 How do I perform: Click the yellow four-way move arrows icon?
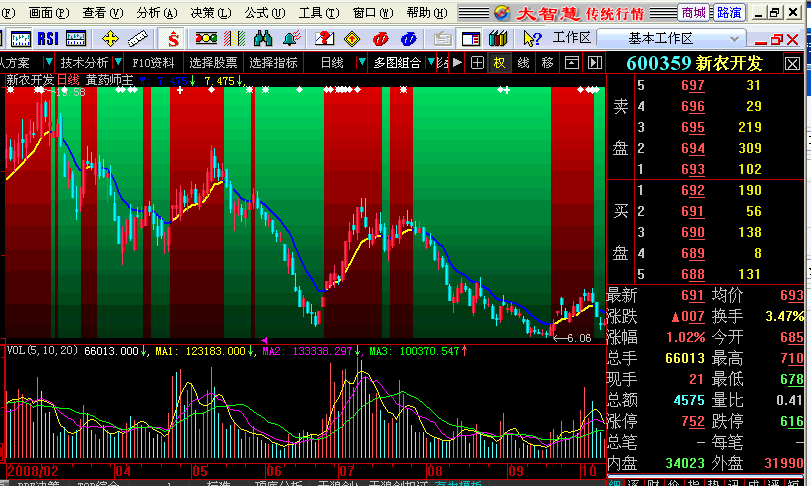pyautogui.click(x=110, y=38)
